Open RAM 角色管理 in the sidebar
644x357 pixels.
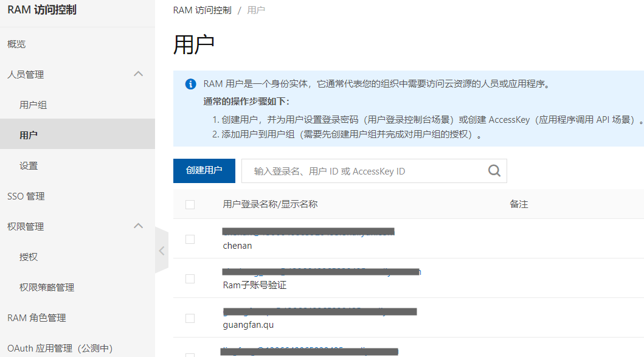(x=36, y=318)
